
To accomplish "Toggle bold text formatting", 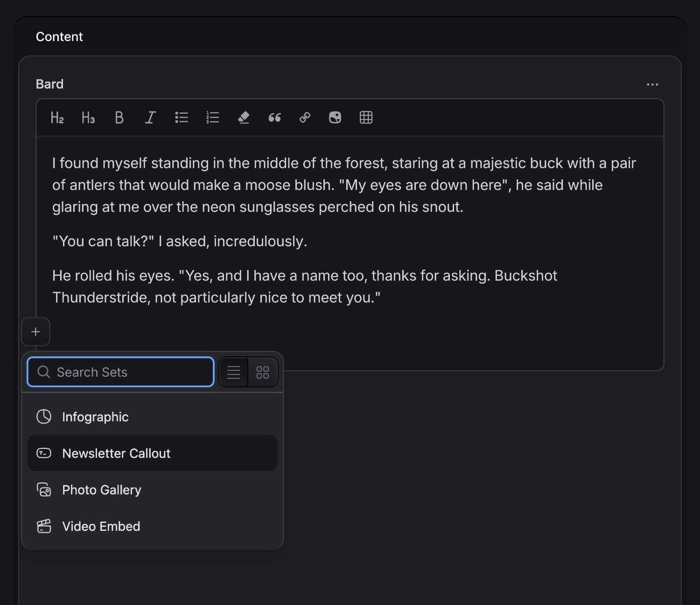I will point(119,117).
